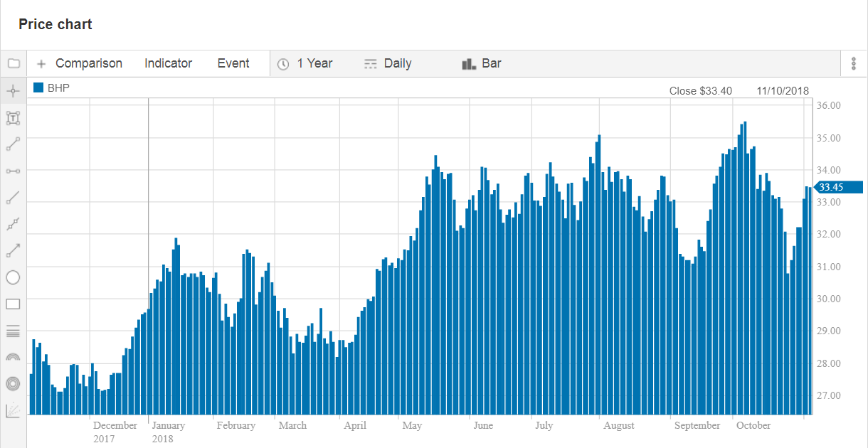Expand the Daily interval dropdown
The width and height of the screenshot is (868, 448).
coord(388,63)
